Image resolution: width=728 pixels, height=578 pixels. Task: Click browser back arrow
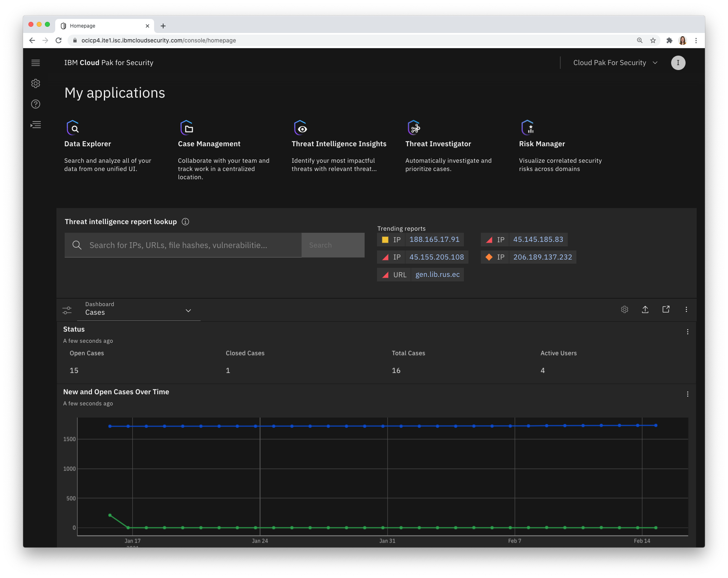coord(32,40)
